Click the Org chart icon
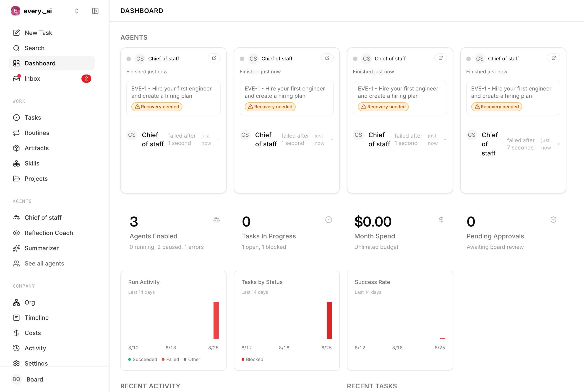This screenshot has height=392, width=584. point(16,302)
